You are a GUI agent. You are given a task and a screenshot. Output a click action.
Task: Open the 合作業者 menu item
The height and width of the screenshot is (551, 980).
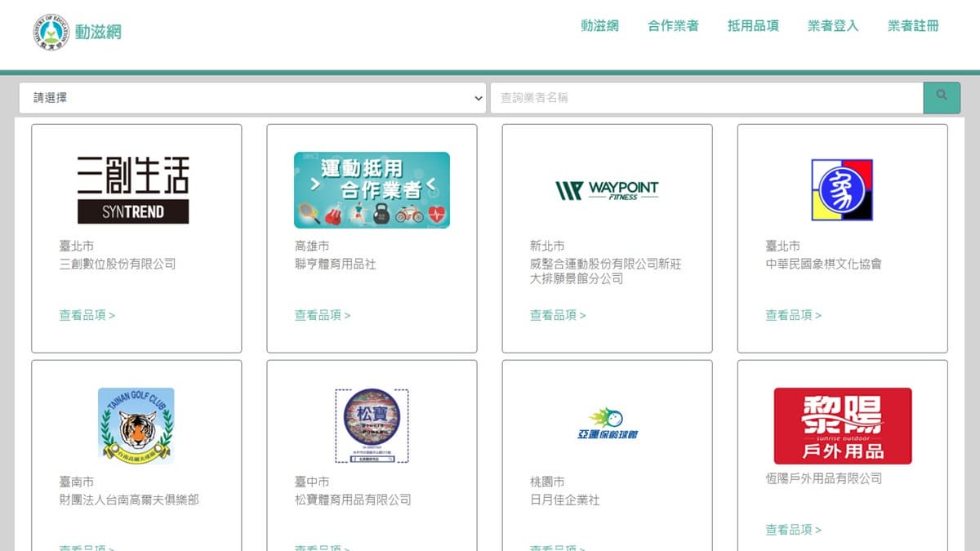674,25
